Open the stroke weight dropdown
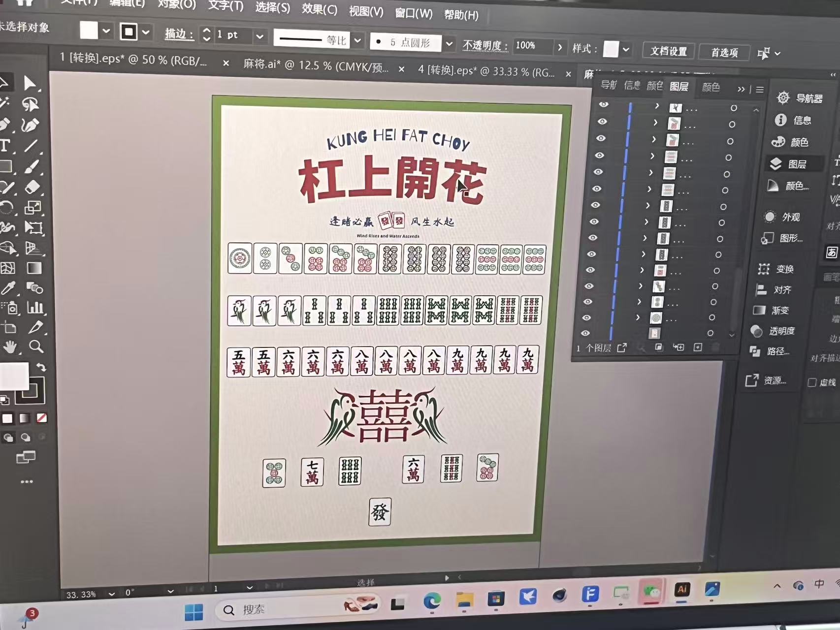Screen dimensions: 840x630 click(x=259, y=36)
